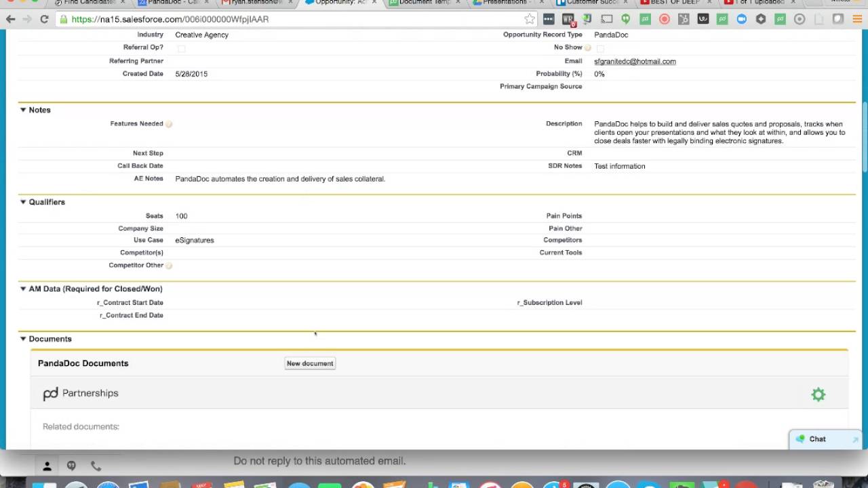
Task: Switch to the Find Candidates tab
Action: 87,3
